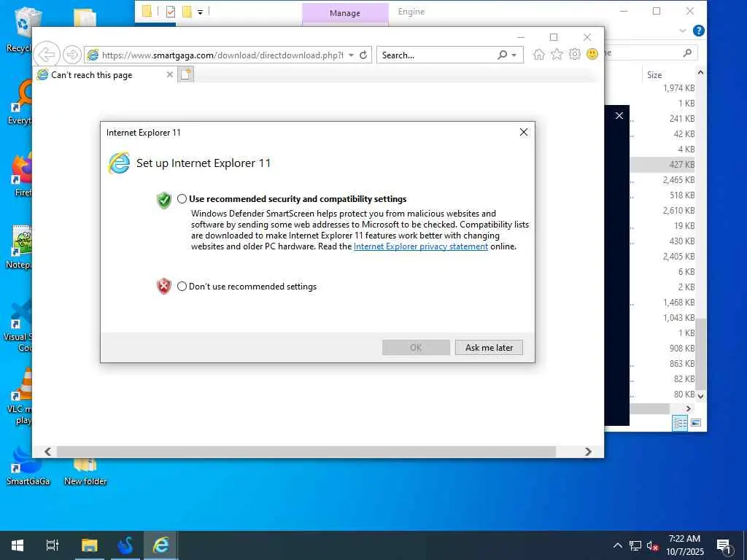Expand the search provider dropdown arrow
This screenshot has height=560, width=747.
514,55
